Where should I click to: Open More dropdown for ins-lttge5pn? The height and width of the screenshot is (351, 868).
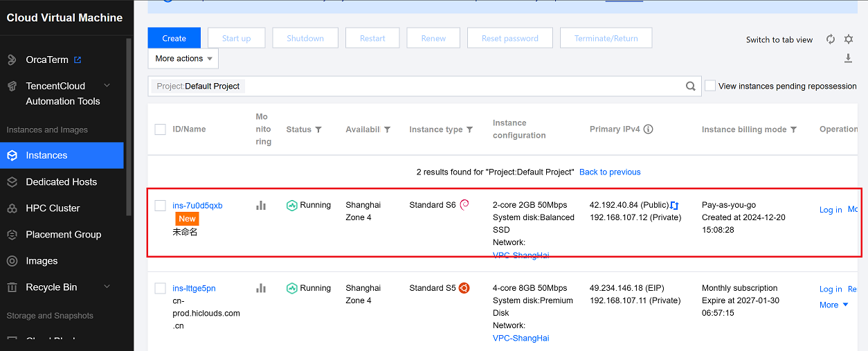(834, 305)
